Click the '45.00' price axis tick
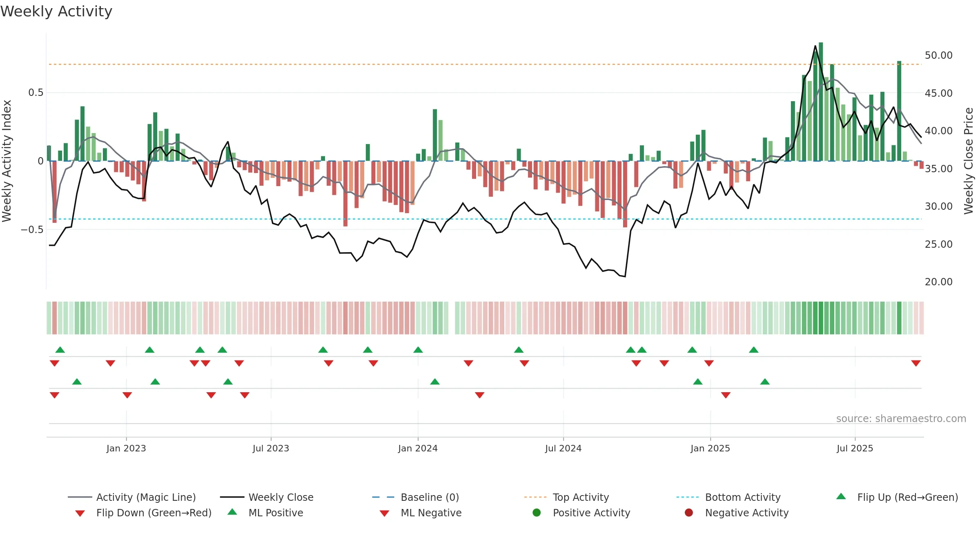980x551 pixels. click(938, 93)
